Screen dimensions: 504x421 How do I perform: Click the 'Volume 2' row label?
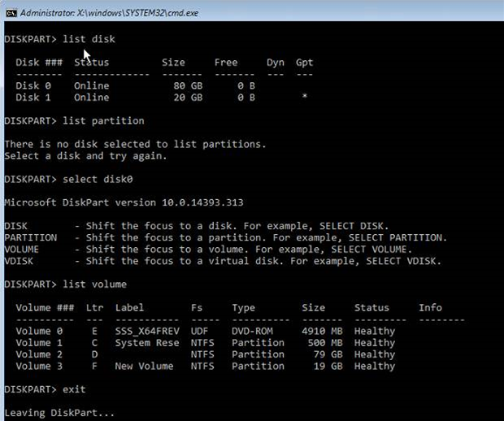click(x=39, y=354)
